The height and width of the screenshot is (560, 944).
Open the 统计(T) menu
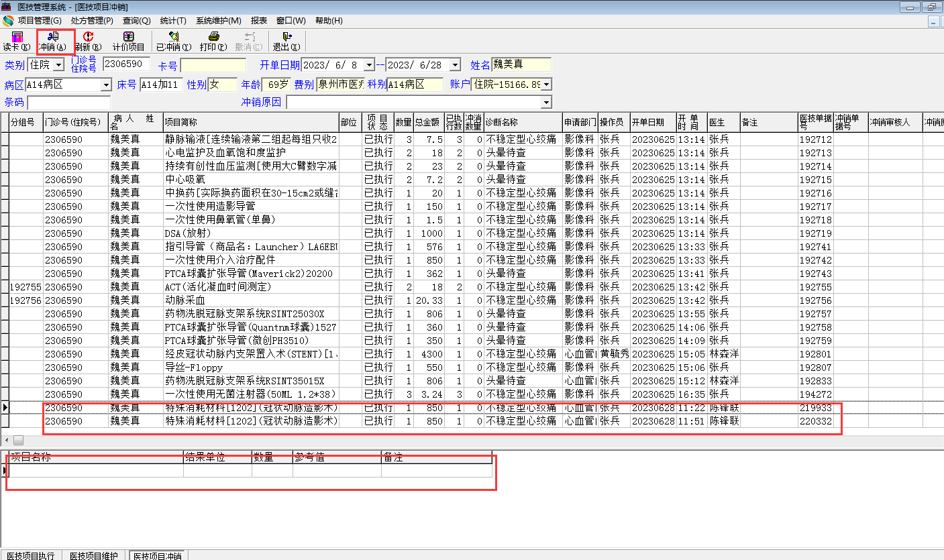[173, 21]
